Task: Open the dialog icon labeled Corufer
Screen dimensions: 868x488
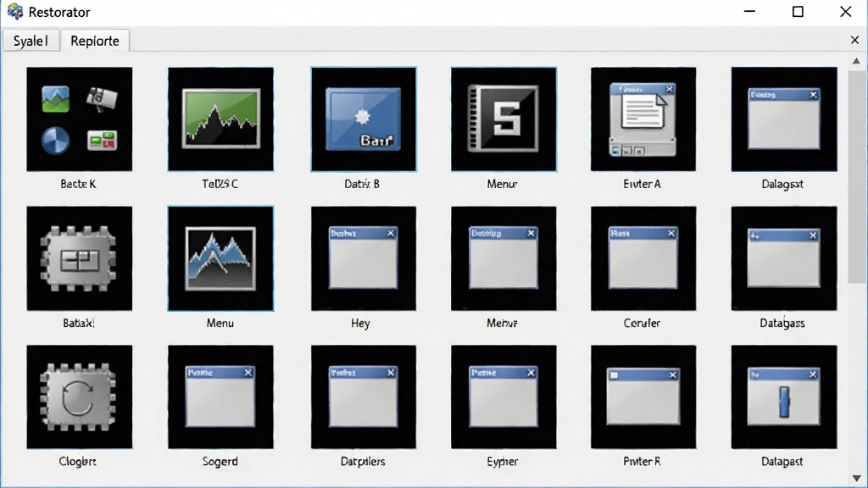Action: click(x=643, y=258)
